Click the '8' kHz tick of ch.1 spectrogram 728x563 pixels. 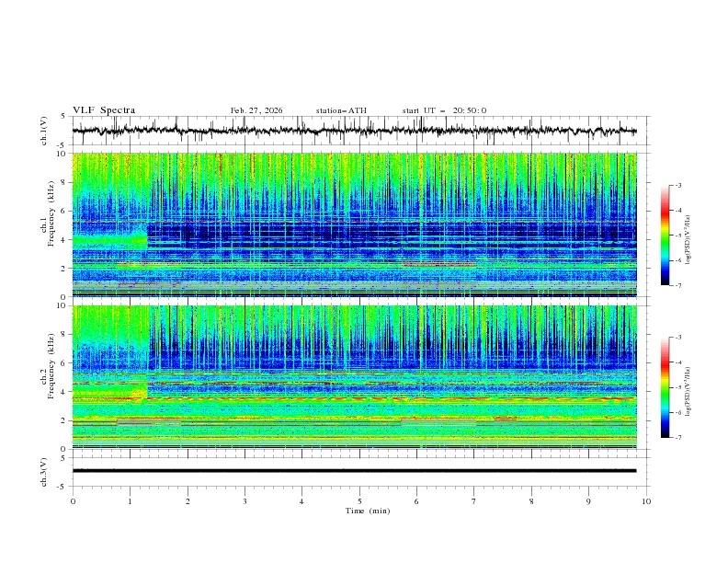tap(64, 182)
